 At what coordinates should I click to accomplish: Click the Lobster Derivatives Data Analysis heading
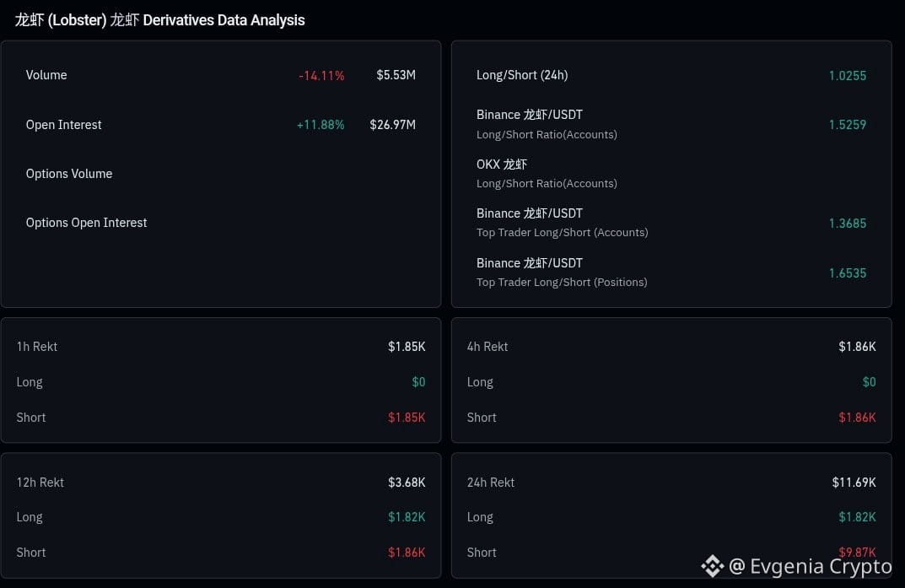(x=160, y=20)
